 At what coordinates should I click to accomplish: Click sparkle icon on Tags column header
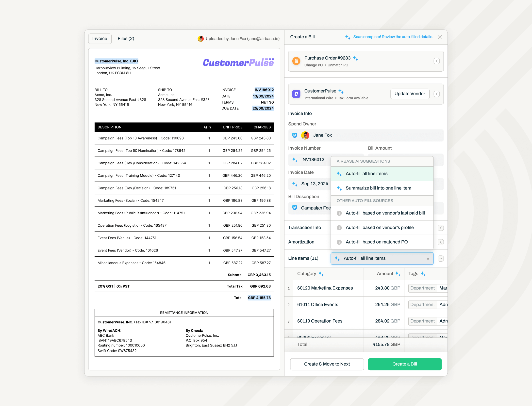(423, 274)
